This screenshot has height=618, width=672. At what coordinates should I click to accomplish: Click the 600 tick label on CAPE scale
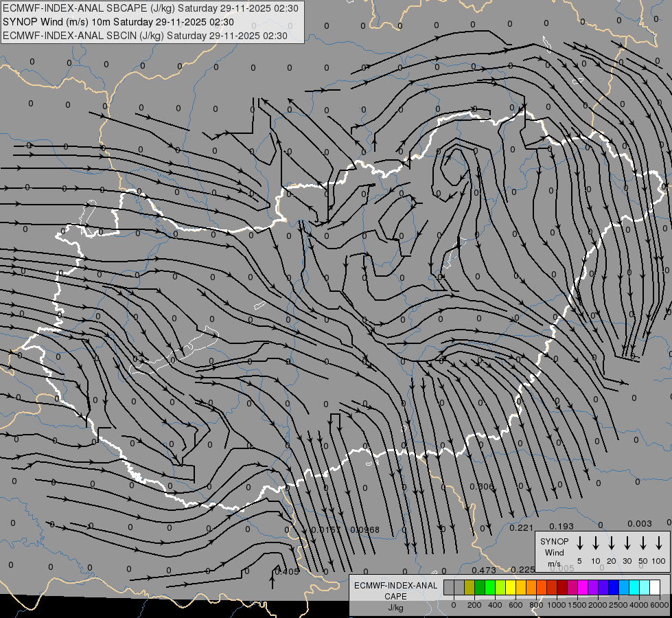[515, 605]
